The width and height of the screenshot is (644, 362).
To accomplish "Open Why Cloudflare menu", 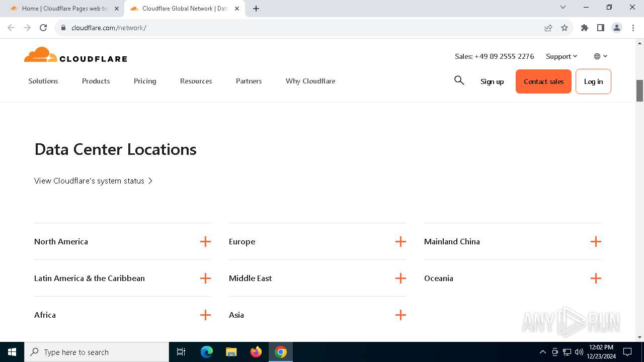I will 310,81.
